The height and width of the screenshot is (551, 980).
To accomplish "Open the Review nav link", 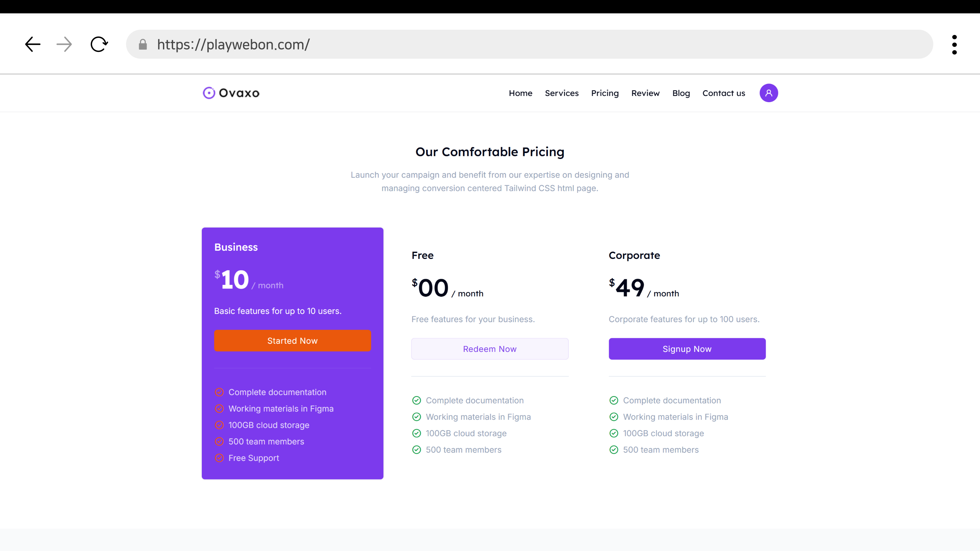I will click(645, 93).
